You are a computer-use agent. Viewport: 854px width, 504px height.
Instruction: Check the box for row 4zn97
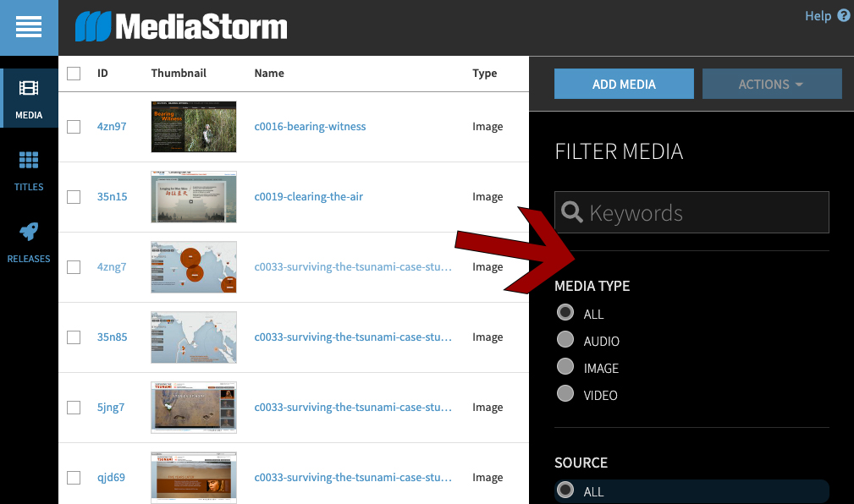pyautogui.click(x=74, y=127)
